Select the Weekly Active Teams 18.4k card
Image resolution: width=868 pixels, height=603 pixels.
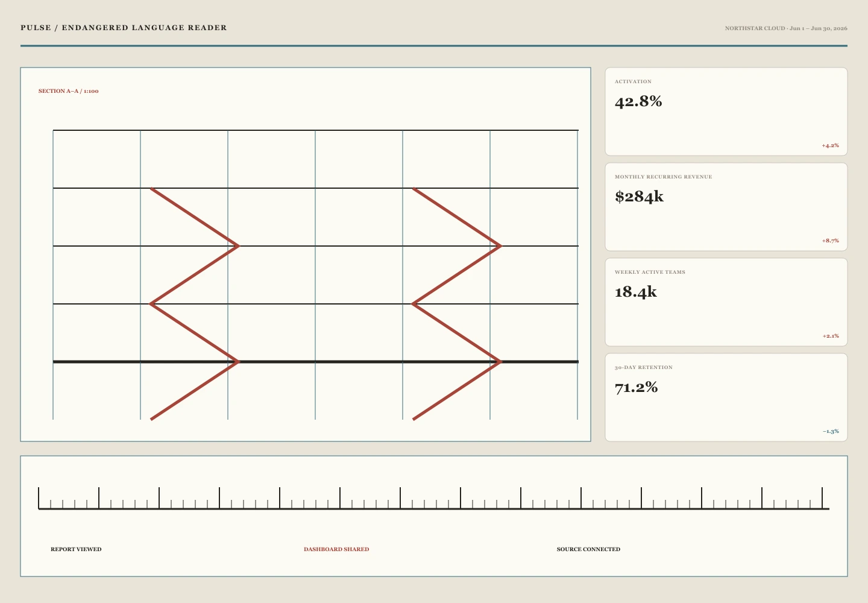726,302
